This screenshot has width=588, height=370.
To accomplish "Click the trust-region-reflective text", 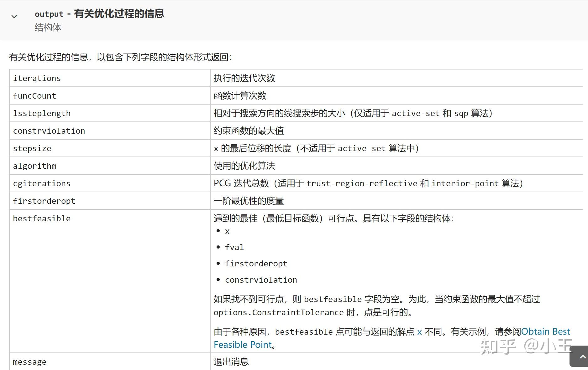I will coord(362,183).
